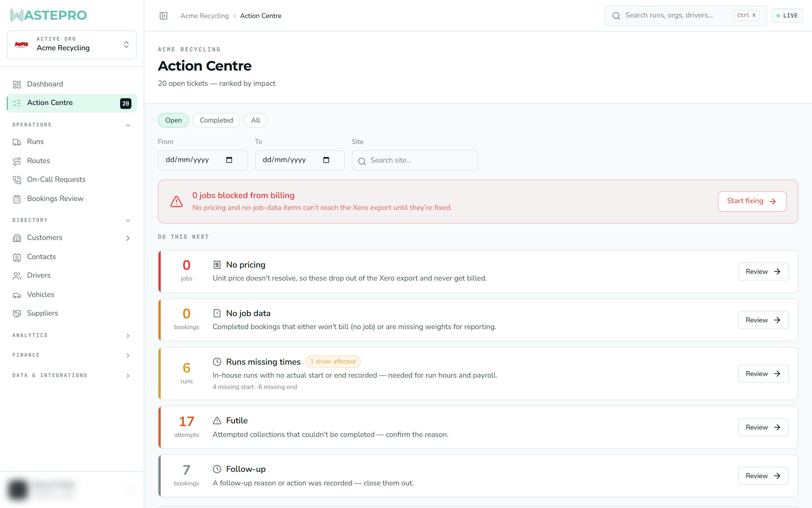
Task: Review the No job data tickets
Action: tap(763, 320)
